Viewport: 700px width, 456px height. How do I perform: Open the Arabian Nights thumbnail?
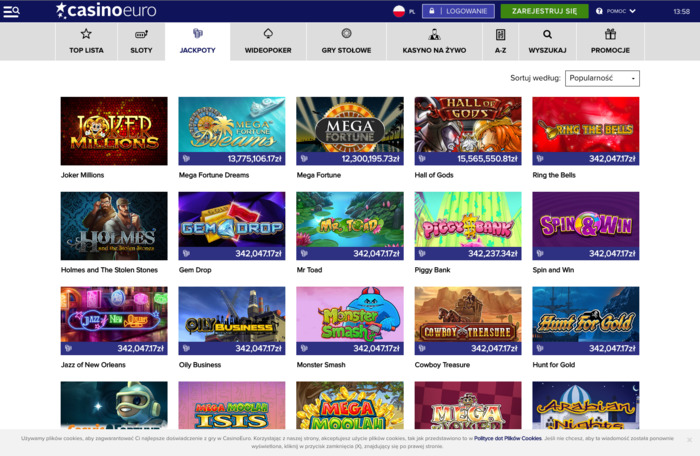[586, 406]
